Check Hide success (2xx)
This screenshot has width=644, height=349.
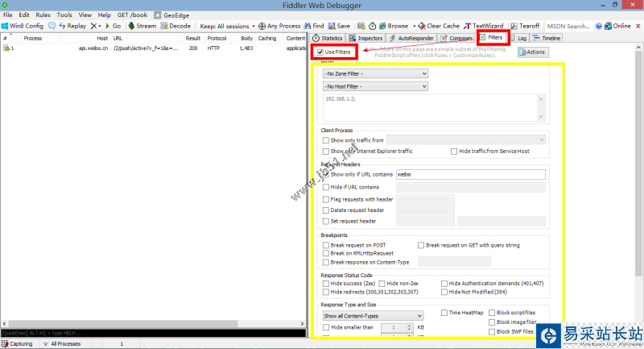tap(326, 284)
